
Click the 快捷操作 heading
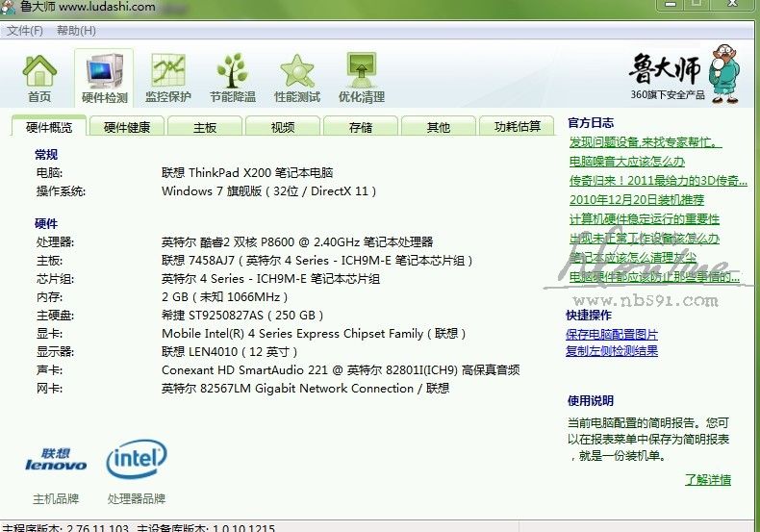pyautogui.click(x=589, y=316)
